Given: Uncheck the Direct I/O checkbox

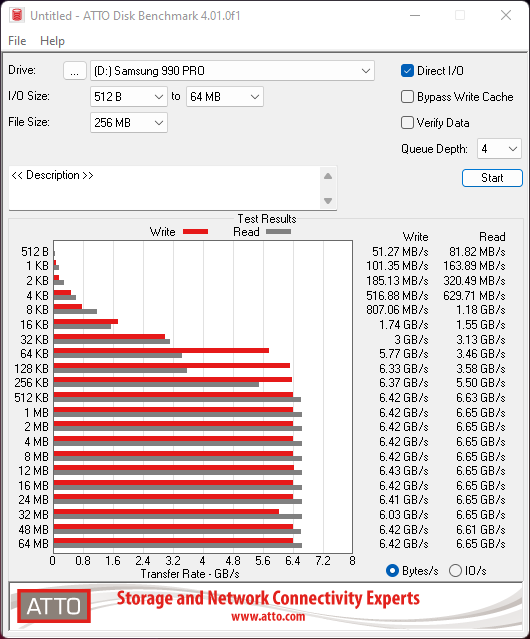Looking at the screenshot, I should pyautogui.click(x=407, y=71).
